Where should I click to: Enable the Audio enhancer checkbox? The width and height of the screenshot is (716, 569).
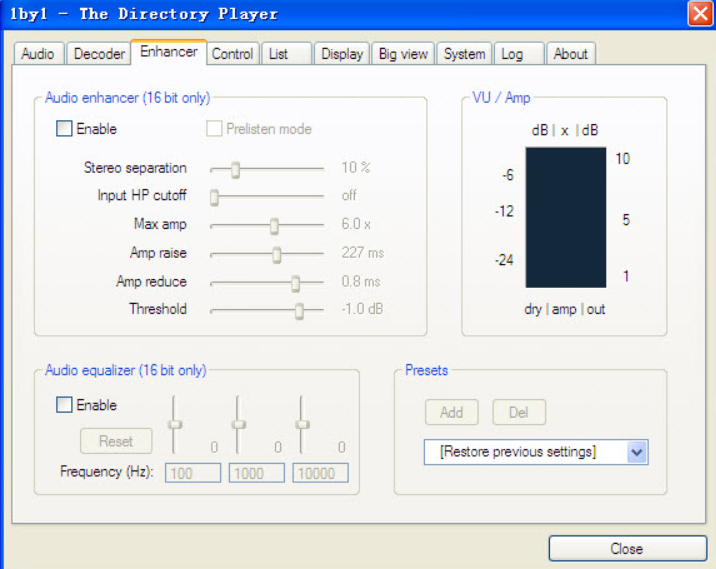[65, 129]
